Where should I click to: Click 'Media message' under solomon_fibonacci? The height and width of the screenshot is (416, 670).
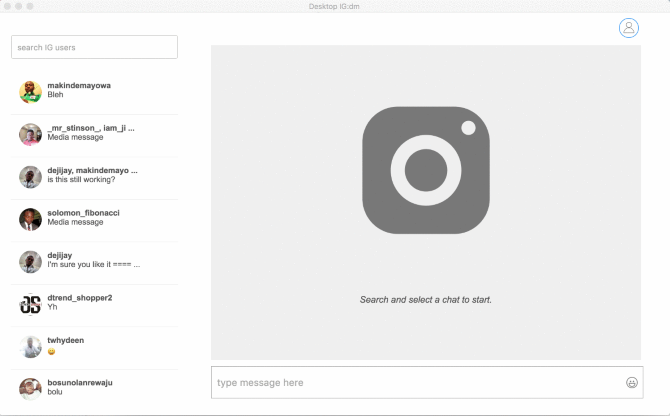tap(75, 222)
